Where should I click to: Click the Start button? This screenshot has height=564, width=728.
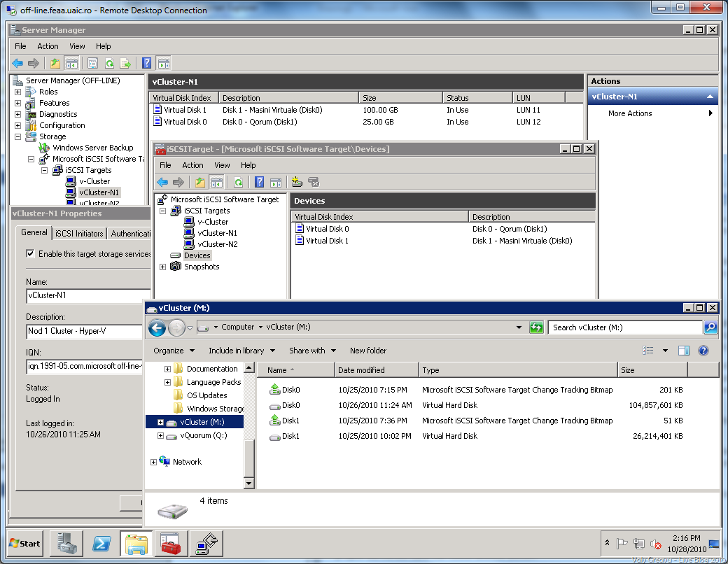(x=25, y=543)
